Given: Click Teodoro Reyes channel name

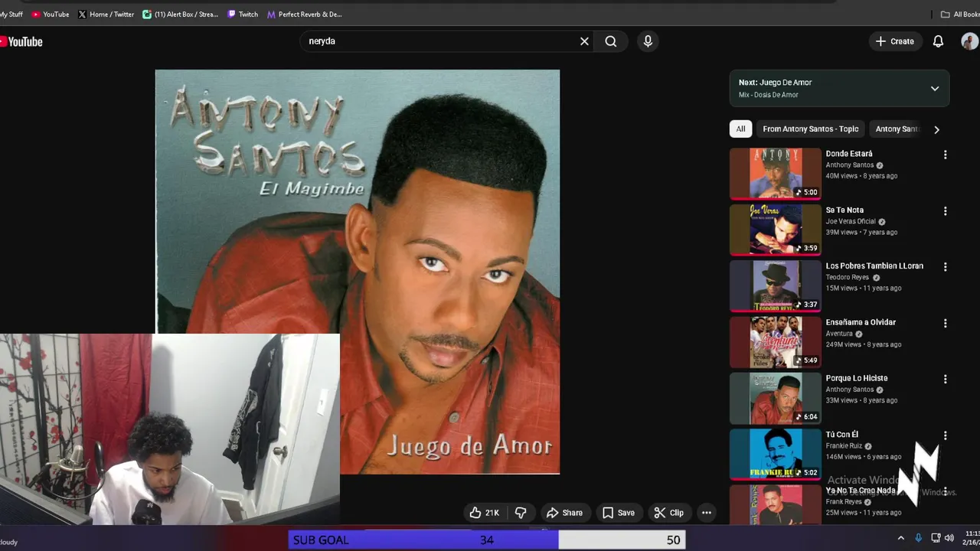Looking at the screenshot, I should click(x=848, y=277).
